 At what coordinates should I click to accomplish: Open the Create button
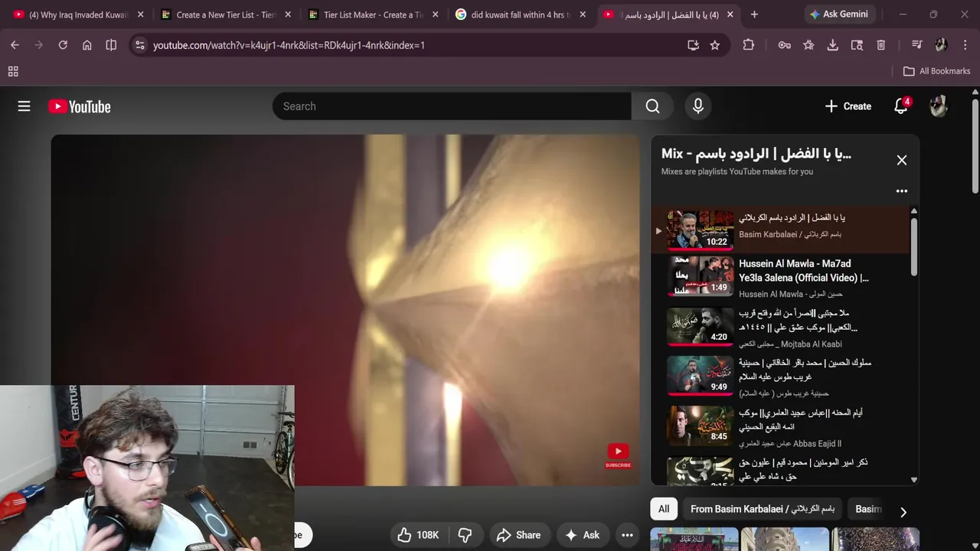click(x=848, y=106)
